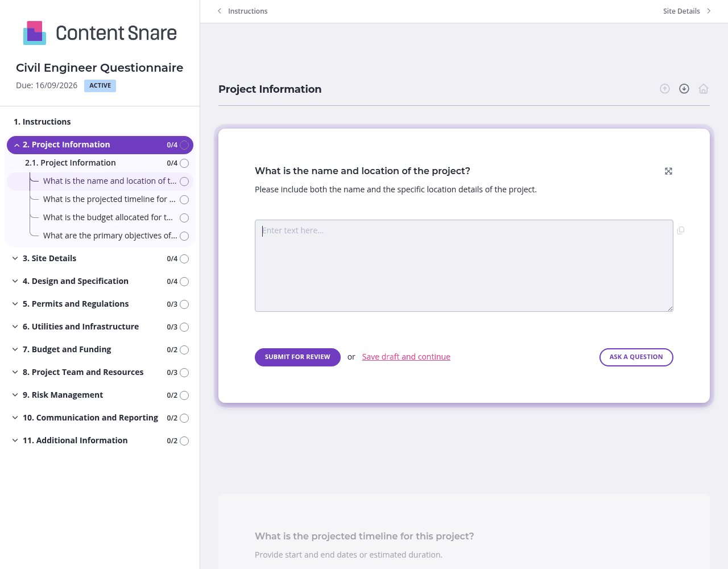728x569 pixels.
Task: Expand the 3. Site Details section
Action: (x=15, y=258)
